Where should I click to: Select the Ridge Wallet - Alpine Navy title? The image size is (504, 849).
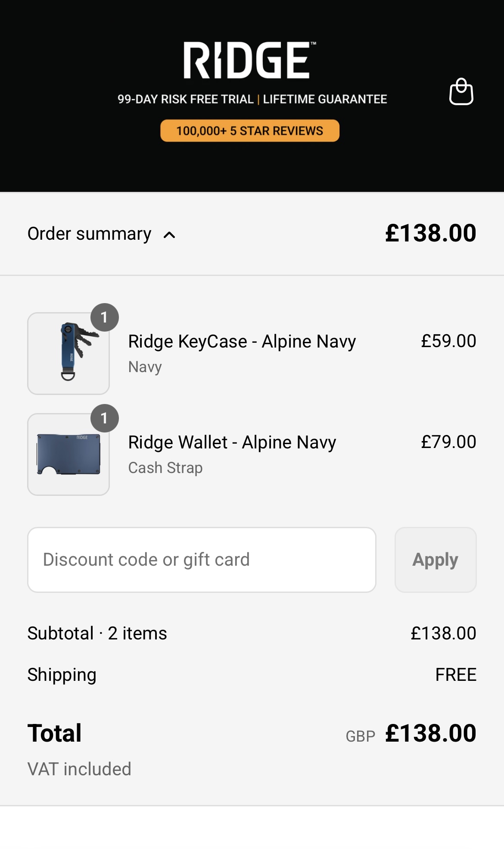[x=232, y=442]
